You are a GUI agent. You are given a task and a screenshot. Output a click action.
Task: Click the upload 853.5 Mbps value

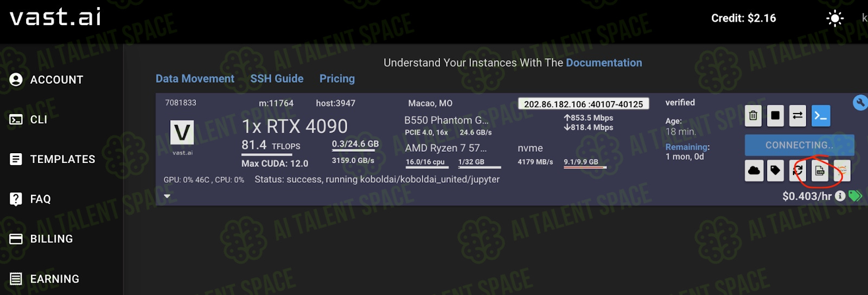click(x=589, y=118)
